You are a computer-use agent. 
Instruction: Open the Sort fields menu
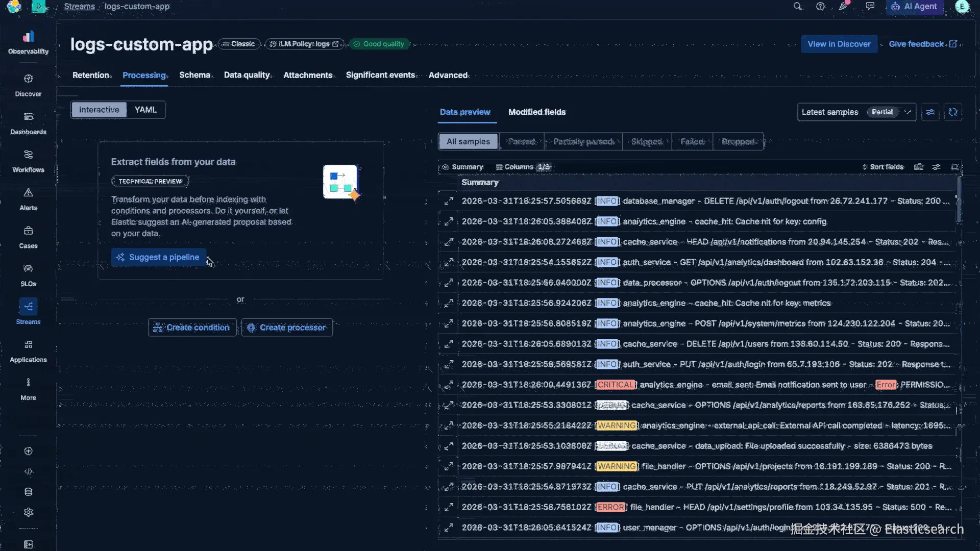[883, 167]
